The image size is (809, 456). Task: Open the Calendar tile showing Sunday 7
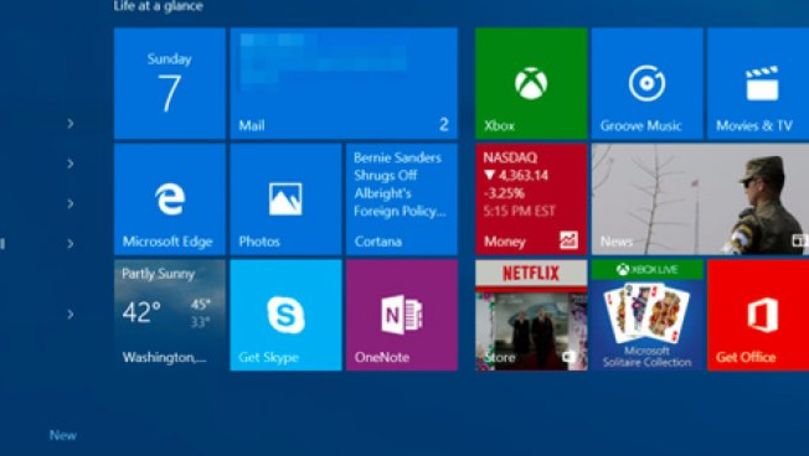(170, 83)
